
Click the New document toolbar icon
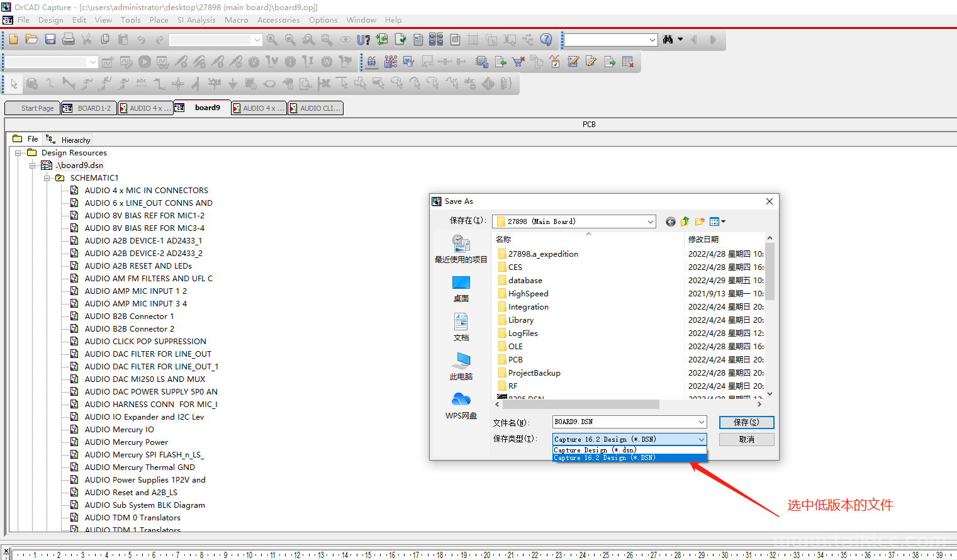13,39
